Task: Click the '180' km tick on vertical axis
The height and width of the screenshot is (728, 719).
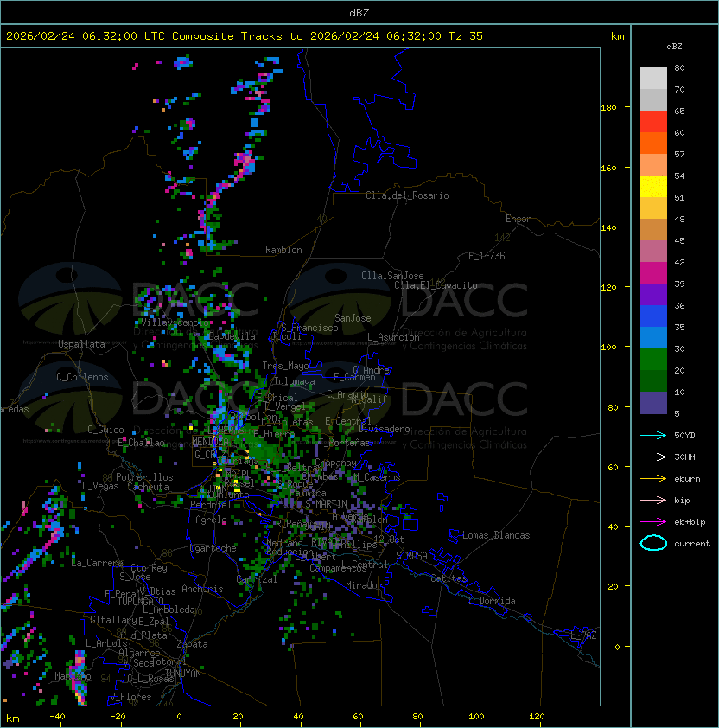Action: 608,107
